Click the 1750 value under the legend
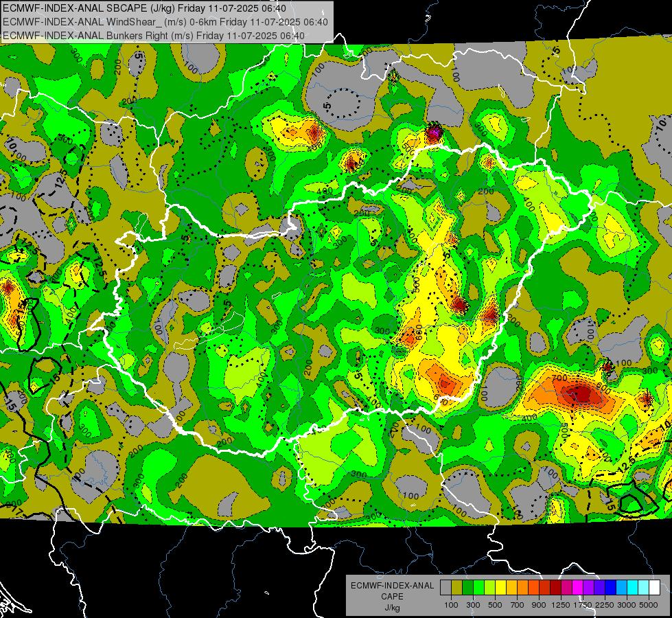This screenshot has width=672, height=618. [583, 605]
